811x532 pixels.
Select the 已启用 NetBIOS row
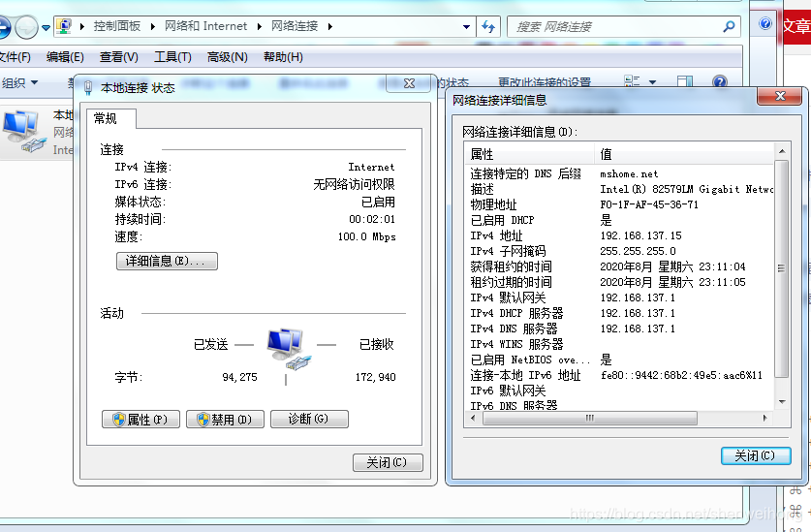(619, 360)
